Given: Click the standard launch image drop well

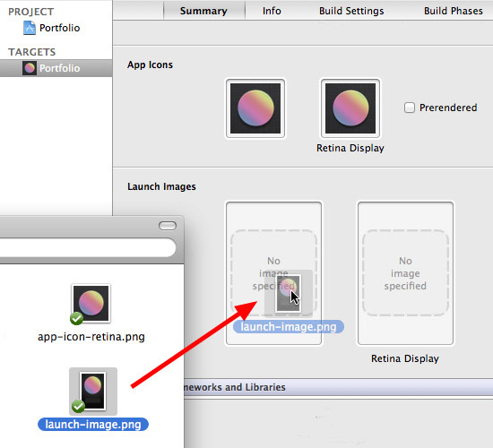Looking at the screenshot, I should pyautogui.click(x=273, y=273).
